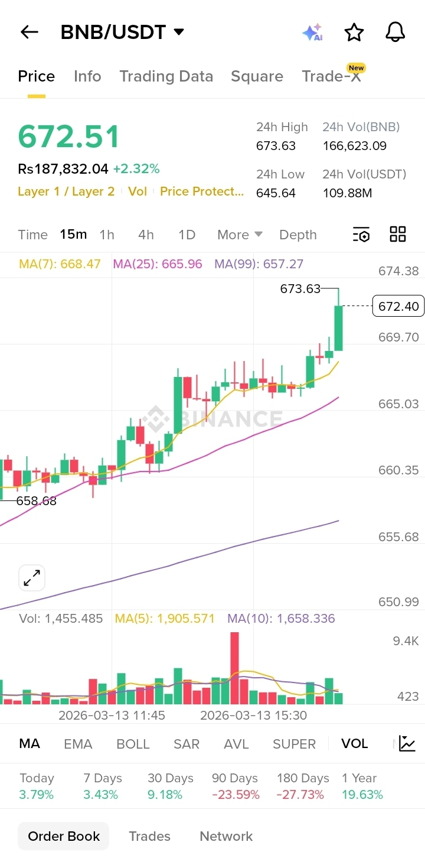Click the 30 Days 9.18% performance
This screenshot has height=868, width=425.
[x=171, y=786]
